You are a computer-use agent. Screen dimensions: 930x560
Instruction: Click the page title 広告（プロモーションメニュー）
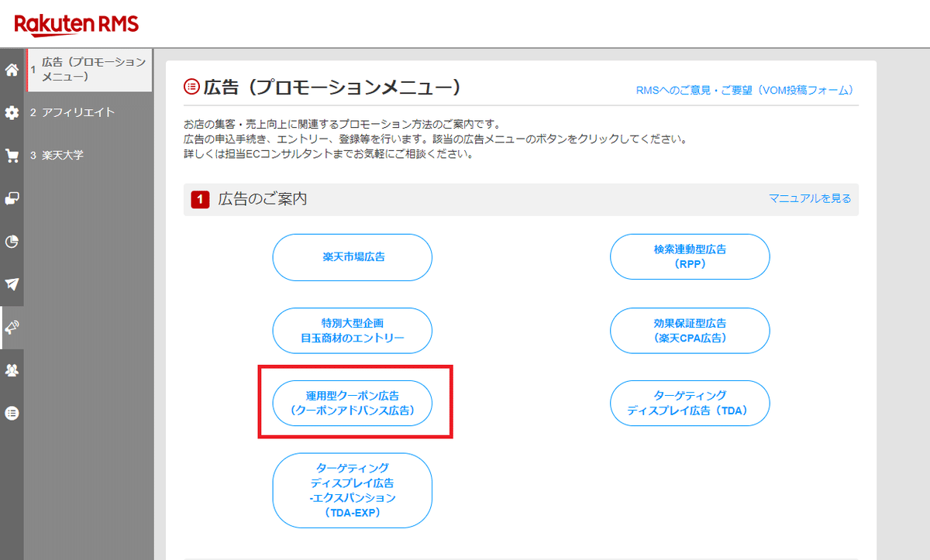pos(332,88)
